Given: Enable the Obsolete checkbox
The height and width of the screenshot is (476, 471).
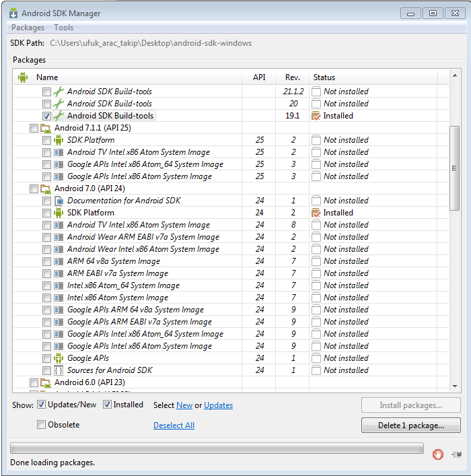Looking at the screenshot, I should click(x=41, y=424).
